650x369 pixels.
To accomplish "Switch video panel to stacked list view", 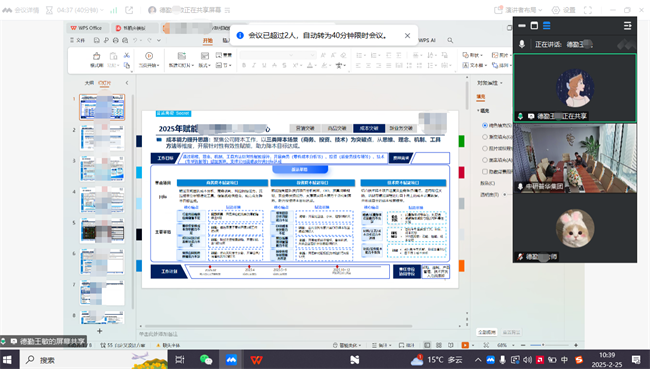I will [547, 26].
